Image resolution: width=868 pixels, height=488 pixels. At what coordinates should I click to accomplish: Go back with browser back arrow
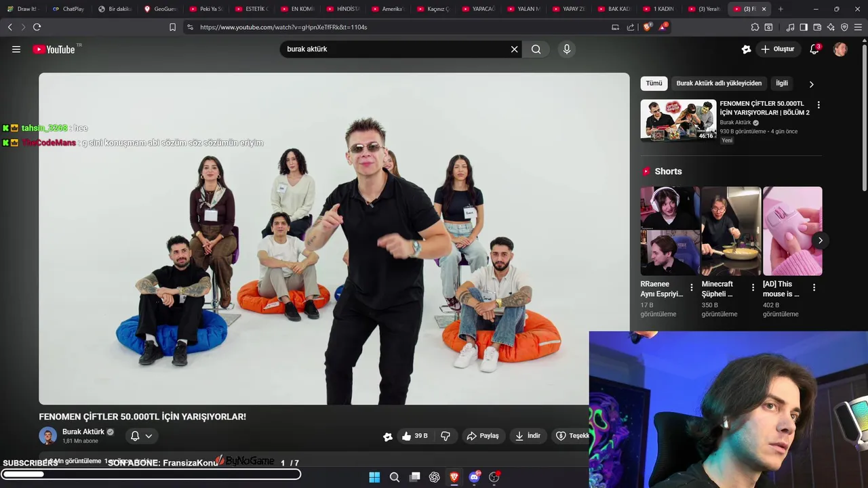pos(9,27)
